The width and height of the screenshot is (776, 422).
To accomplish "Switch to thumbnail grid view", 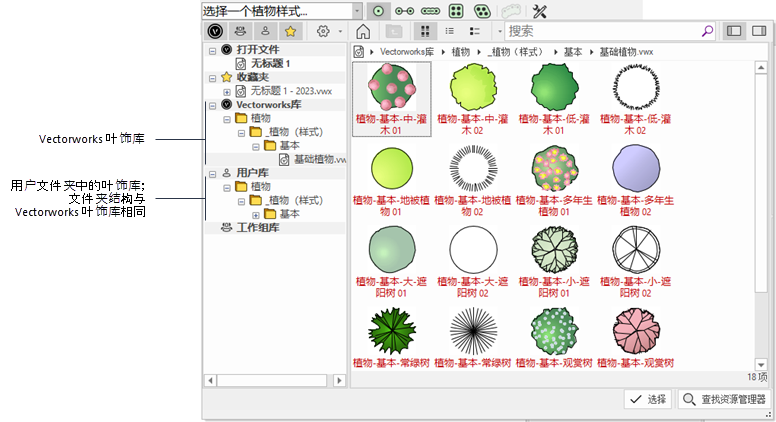I will 425,31.
